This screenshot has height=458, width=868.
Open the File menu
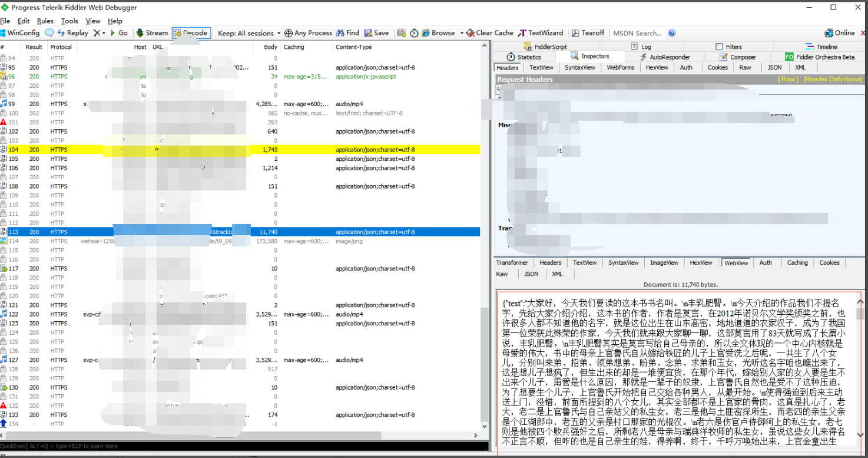(x=5, y=21)
